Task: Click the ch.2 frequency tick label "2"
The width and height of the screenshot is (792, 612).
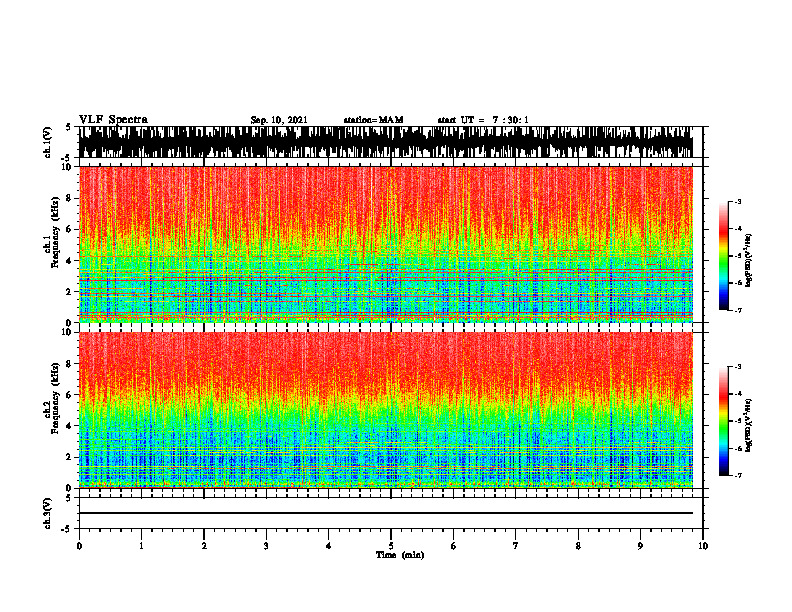Action: pos(70,457)
